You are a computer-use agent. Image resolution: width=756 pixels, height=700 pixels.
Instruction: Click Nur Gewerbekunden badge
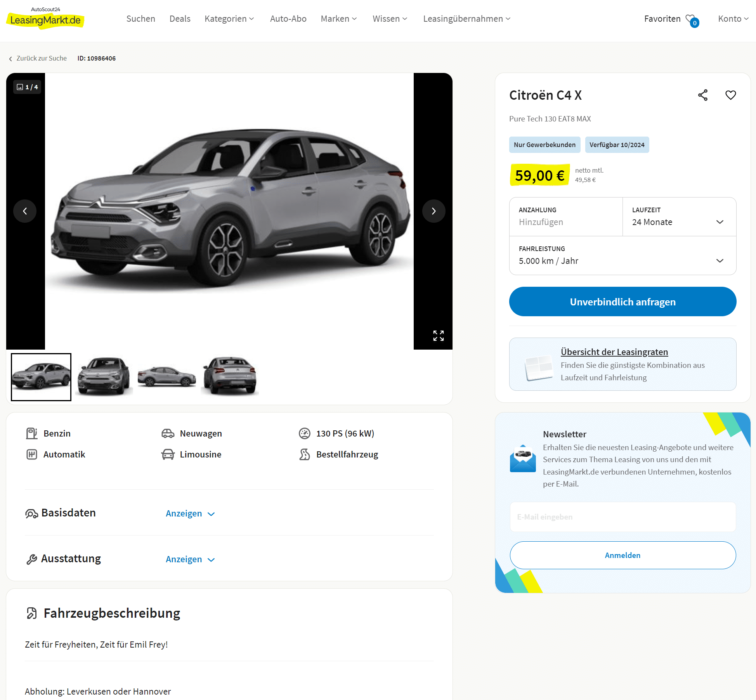point(544,145)
